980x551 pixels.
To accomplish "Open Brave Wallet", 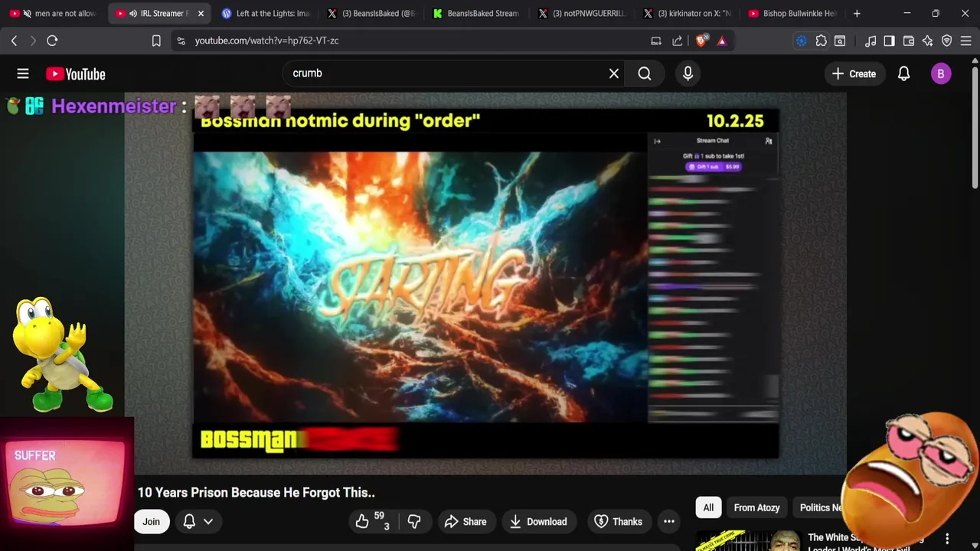I will [909, 41].
